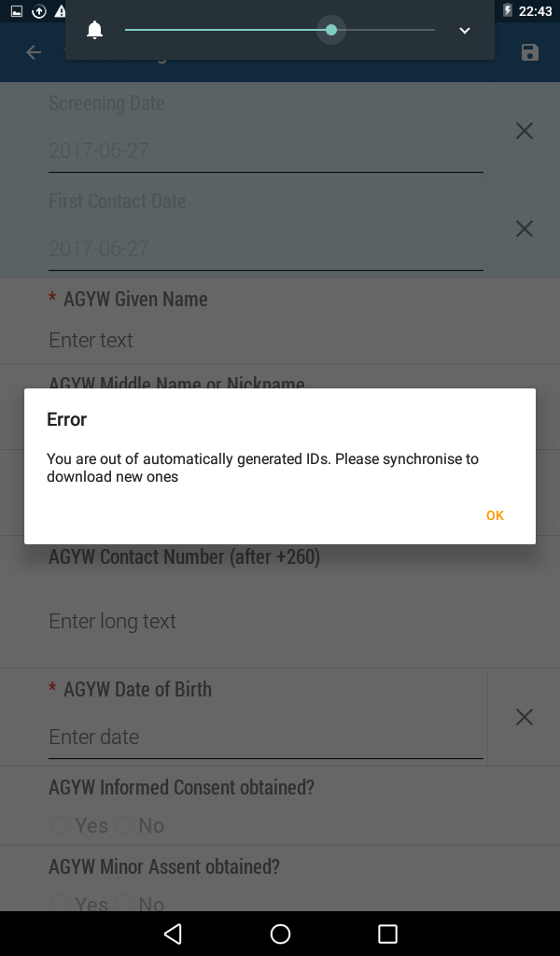
Task: Select Yes for Minor Assent obtained
Action: (79, 903)
